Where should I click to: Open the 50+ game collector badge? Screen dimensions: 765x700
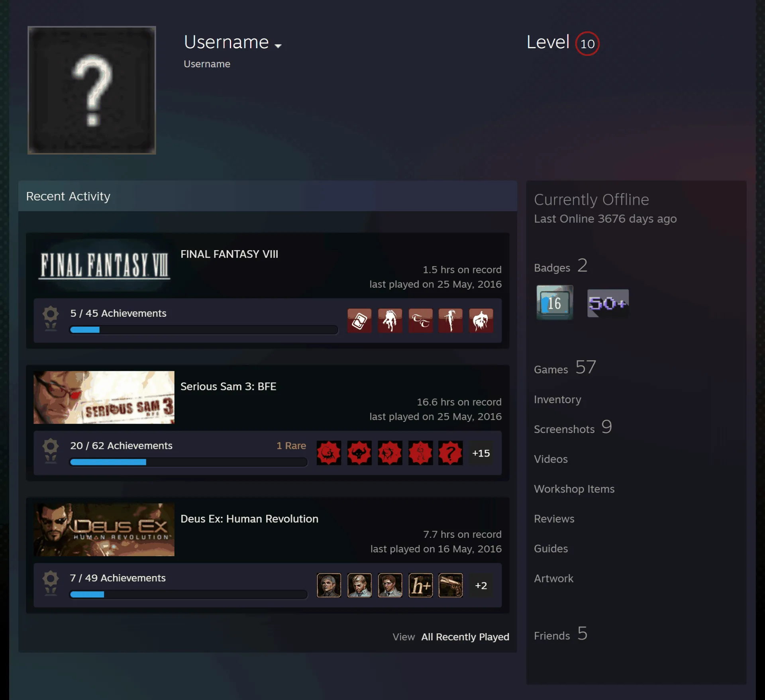coord(608,303)
